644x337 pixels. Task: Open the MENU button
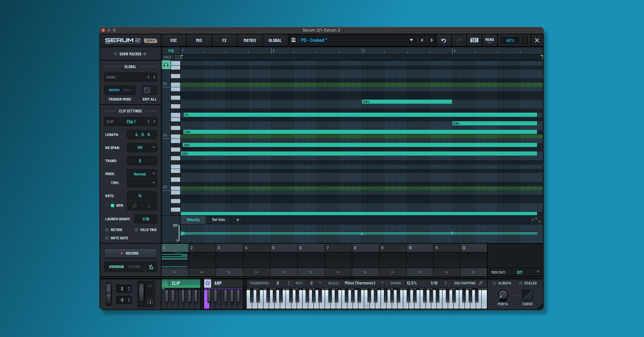point(489,40)
